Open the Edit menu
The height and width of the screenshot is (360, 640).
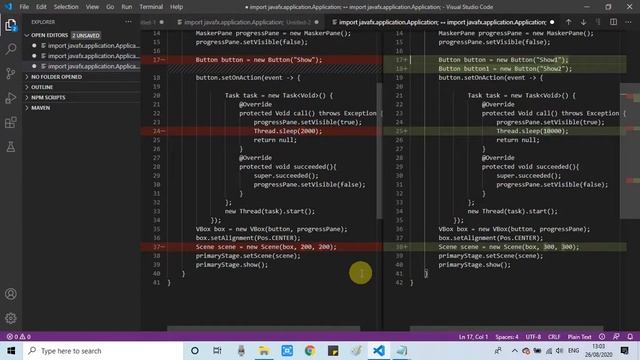click(x=41, y=7)
